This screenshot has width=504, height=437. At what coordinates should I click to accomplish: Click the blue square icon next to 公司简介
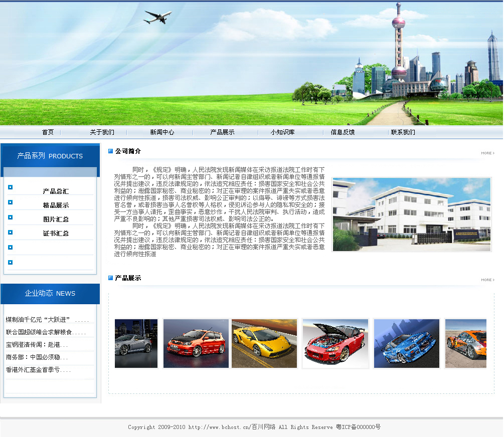(x=111, y=151)
